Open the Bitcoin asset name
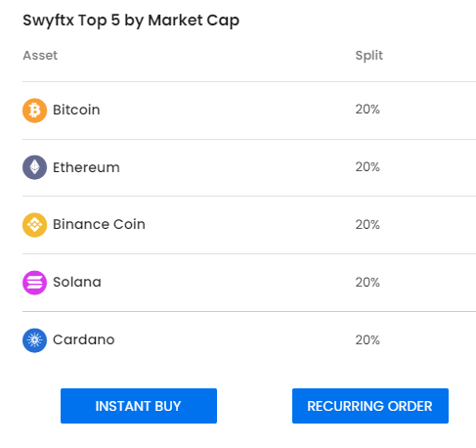 click(76, 110)
